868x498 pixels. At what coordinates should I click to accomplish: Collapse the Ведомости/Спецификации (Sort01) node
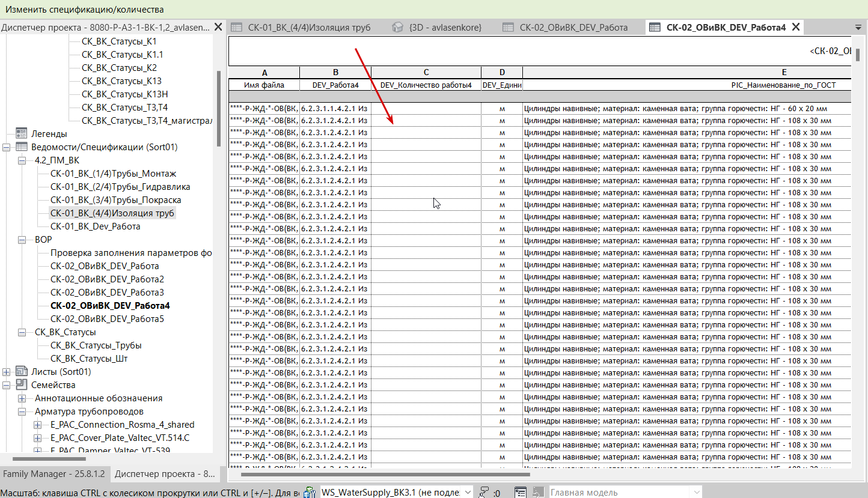6,147
